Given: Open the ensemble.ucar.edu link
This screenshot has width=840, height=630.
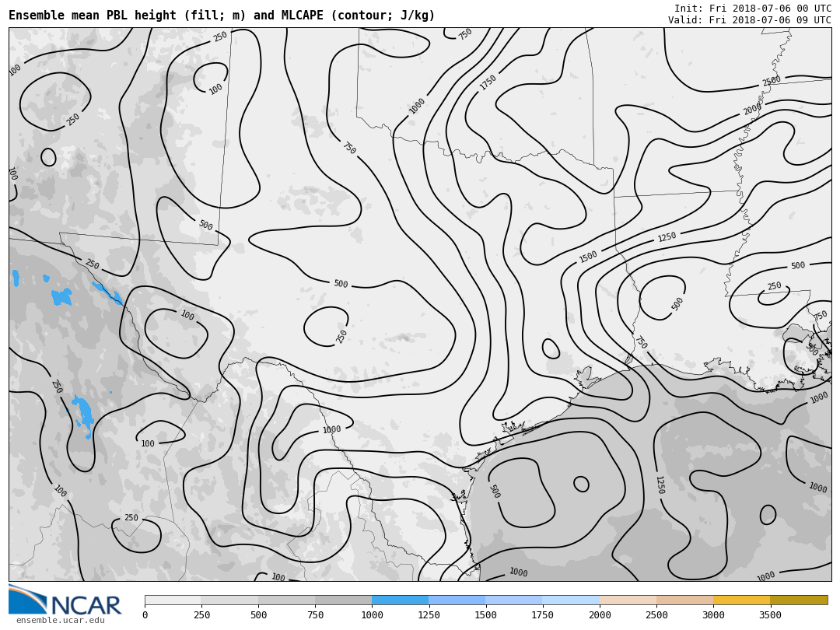Looking at the screenshot, I should click(x=60, y=621).
